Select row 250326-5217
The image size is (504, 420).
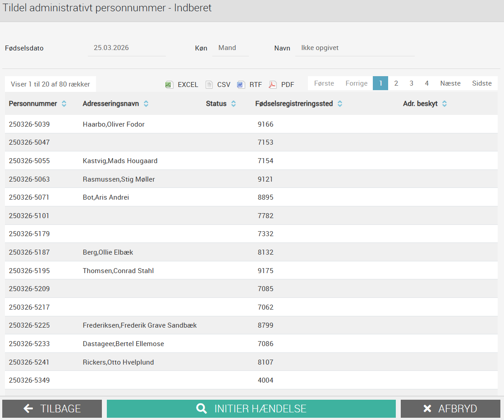click(x=252, y=307)
